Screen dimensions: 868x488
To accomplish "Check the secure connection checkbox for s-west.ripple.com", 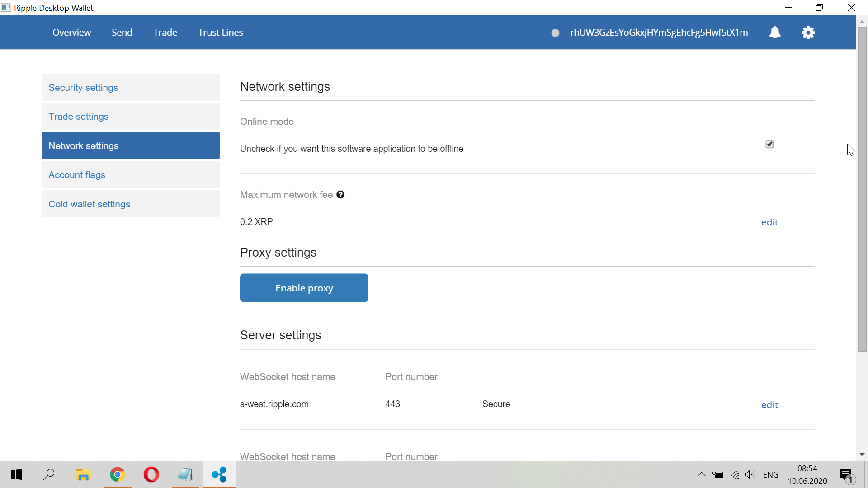I will [x=495, y=404].
